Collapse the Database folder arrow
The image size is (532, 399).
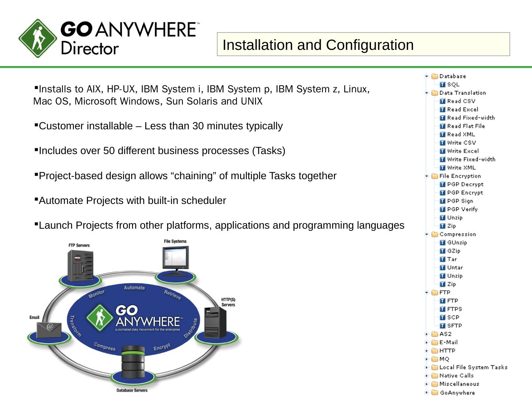coord(427,76)
